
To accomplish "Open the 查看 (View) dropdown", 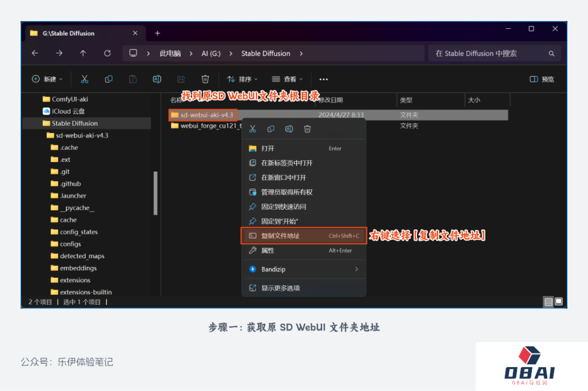I will click(287, 79).
